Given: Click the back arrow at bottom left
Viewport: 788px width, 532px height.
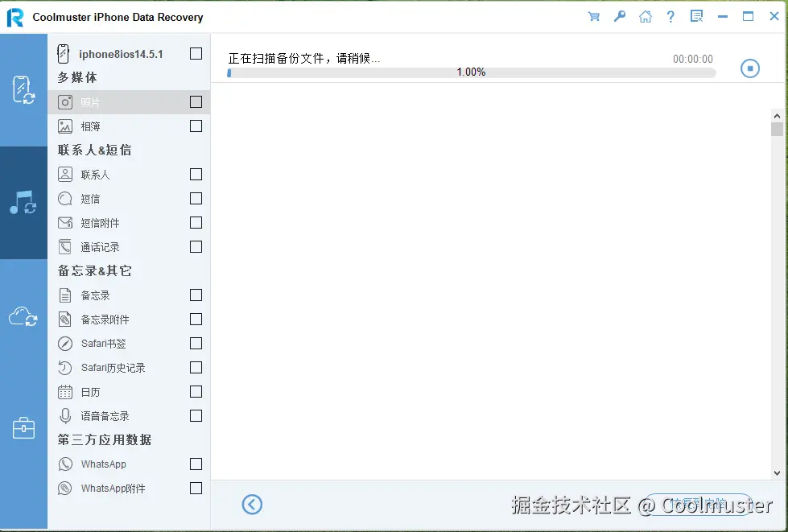Looking at the screenshot, I should click(x=252, y=504).
